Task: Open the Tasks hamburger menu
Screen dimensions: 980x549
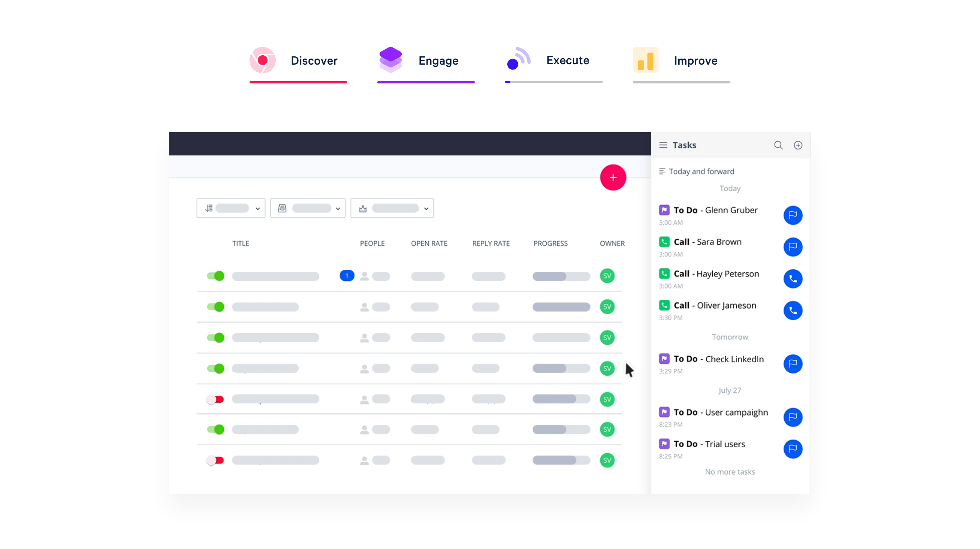Action: 663,145
